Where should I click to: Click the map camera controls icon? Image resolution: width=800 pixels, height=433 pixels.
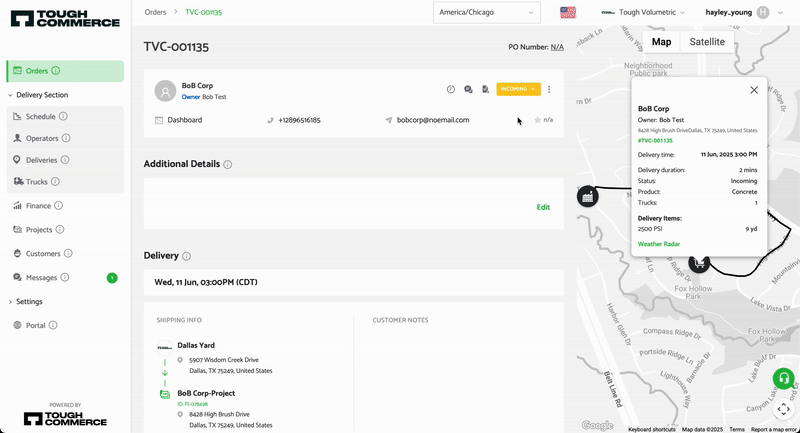[783, 409]
